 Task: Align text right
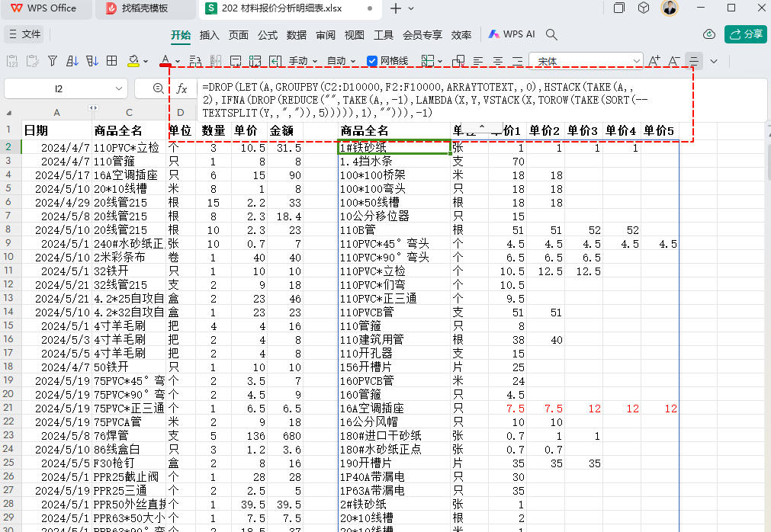coord(517,61)
